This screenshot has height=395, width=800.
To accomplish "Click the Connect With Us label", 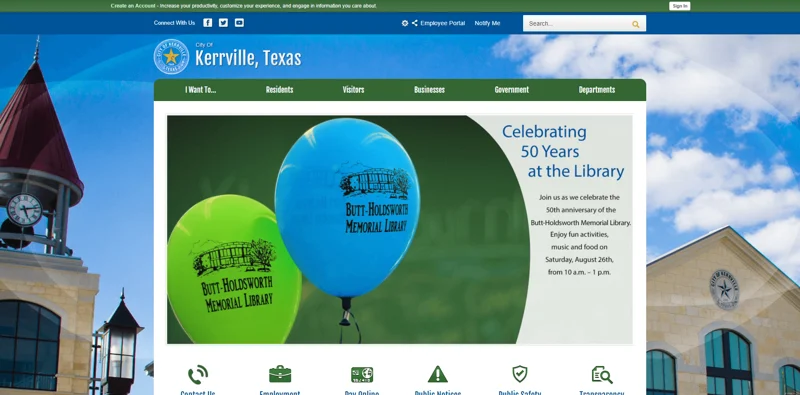I will (x=174, y=23).
